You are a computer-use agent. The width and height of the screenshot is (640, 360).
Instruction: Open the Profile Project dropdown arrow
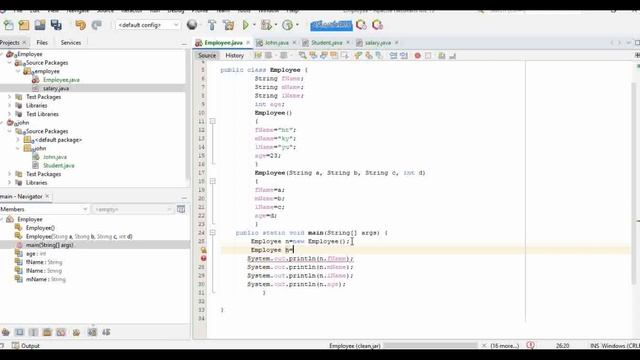coord(297,25)
